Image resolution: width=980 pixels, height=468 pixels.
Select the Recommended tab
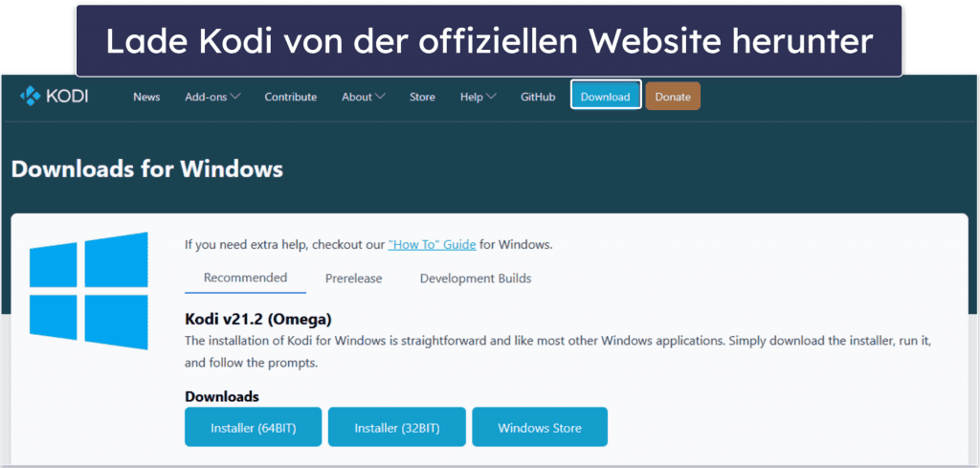pos(246,279)
